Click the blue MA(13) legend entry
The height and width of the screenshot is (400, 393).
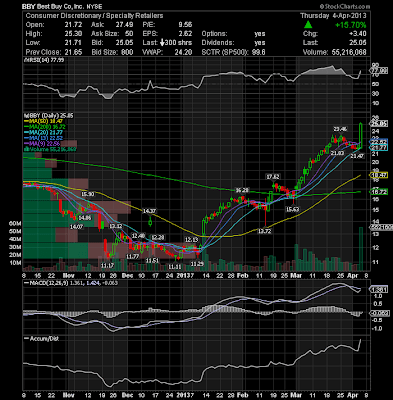(x=44, y=138)
